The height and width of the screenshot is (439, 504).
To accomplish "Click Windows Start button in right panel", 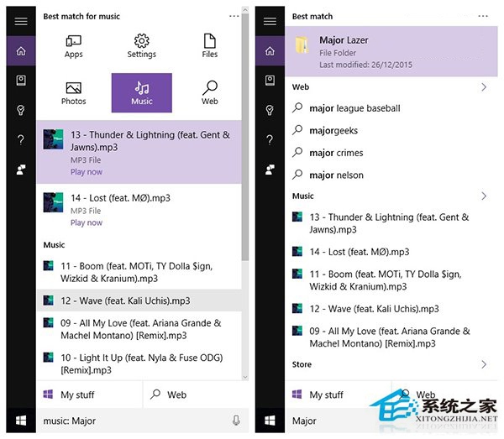I will click(x=270, y=420).
